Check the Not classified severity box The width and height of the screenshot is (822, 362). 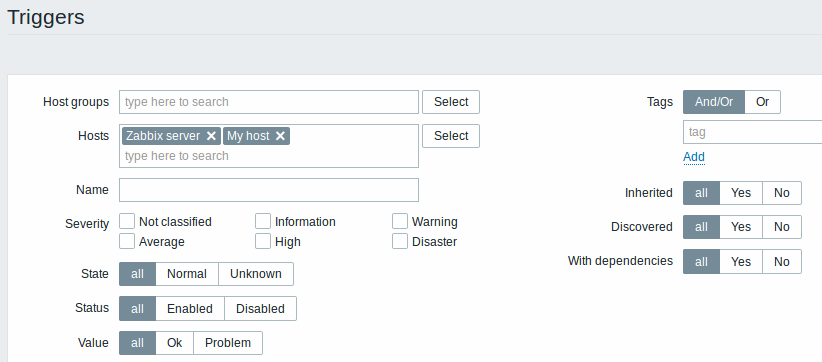pos(127,221)
